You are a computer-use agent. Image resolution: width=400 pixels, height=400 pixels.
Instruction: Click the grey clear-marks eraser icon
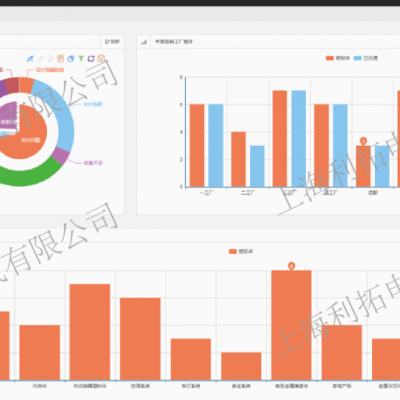[x=50, y=59]
